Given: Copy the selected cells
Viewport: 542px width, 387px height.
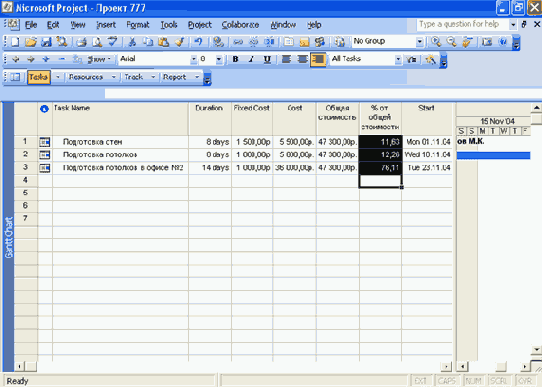Looking at the screenshot, I should point(148,42).
